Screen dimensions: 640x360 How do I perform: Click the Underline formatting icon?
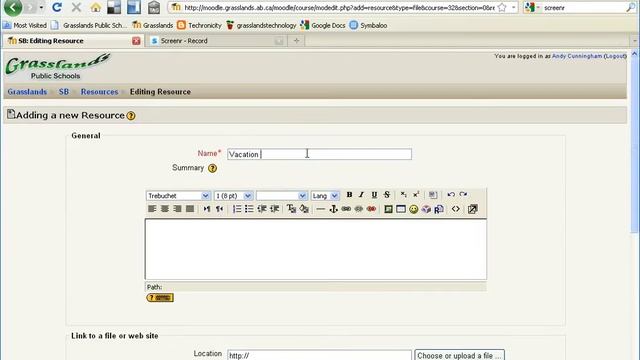click(x=374, y=195)
